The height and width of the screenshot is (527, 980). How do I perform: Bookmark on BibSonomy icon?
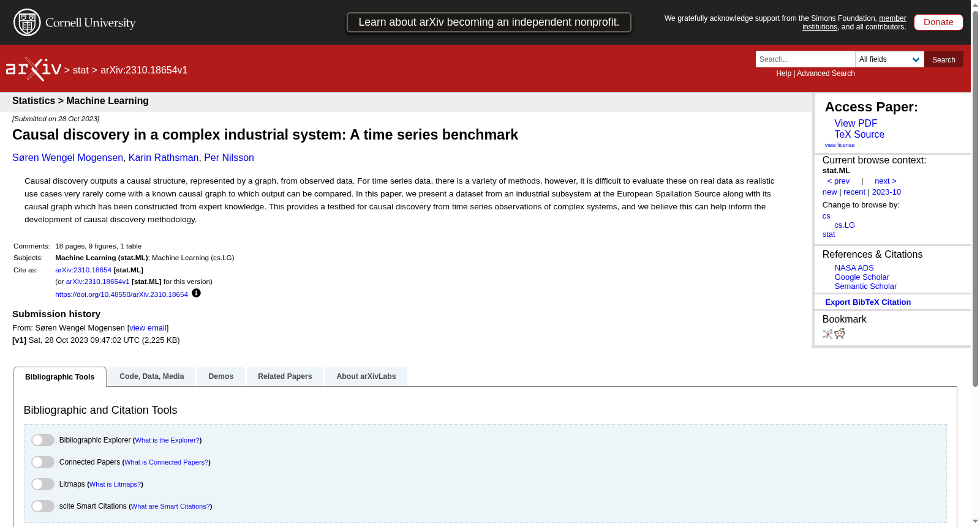[827, 334]
